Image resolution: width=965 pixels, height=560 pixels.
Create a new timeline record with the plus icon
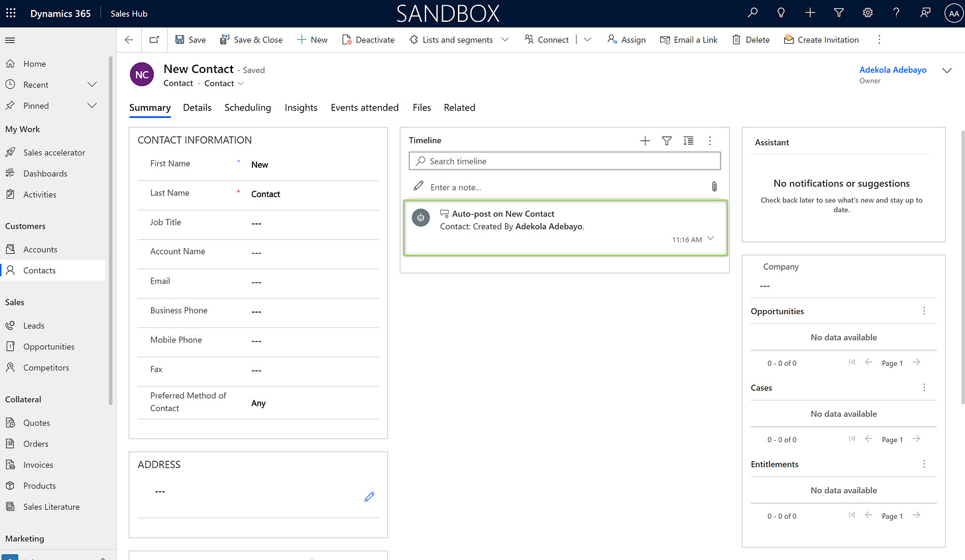pos(645,140)
